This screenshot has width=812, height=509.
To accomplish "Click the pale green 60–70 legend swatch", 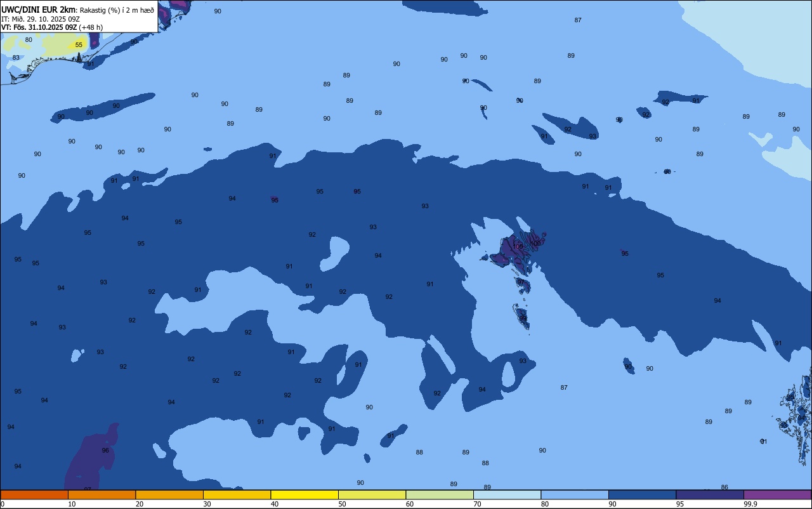I will (440, 494).
